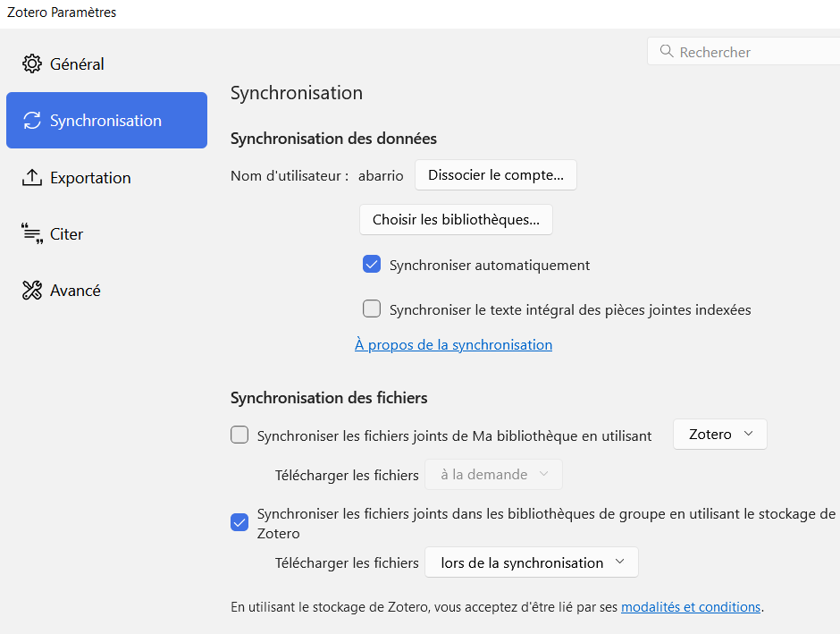Click the sync arrows icon in the sidebar

(31, 121)
